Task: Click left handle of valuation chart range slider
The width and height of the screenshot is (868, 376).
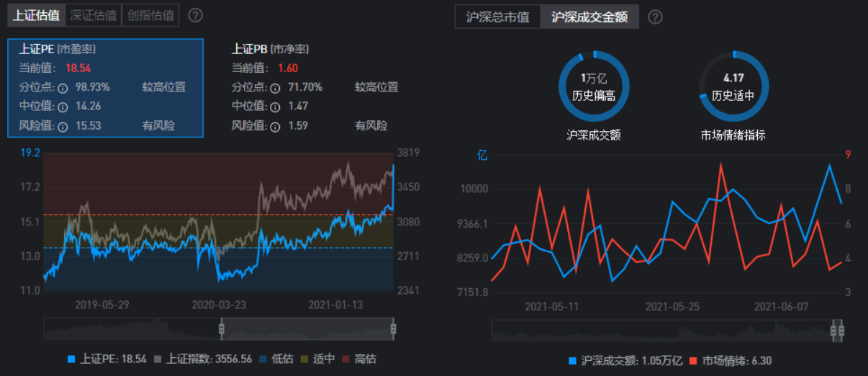Action: (x=222, y=329)
